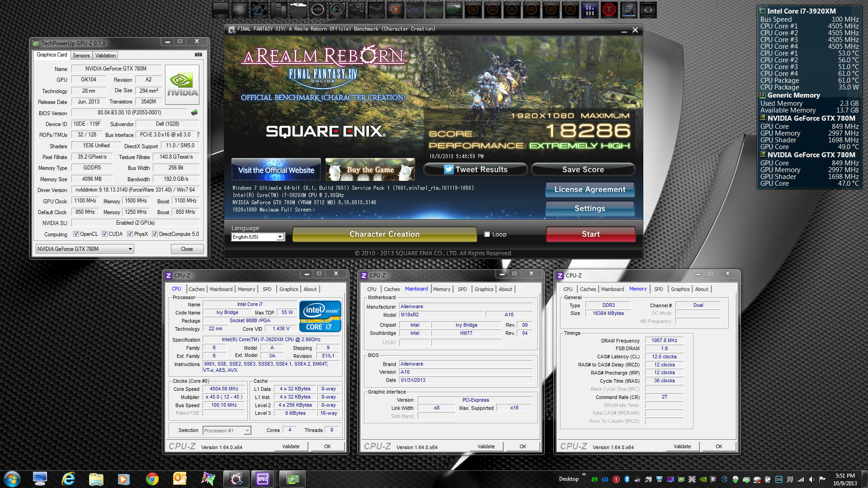Expand the GPU selector NVIDIA GeForce GTX 780M
The width and height of the screenshot is (868, 488).
coord(85,249)
